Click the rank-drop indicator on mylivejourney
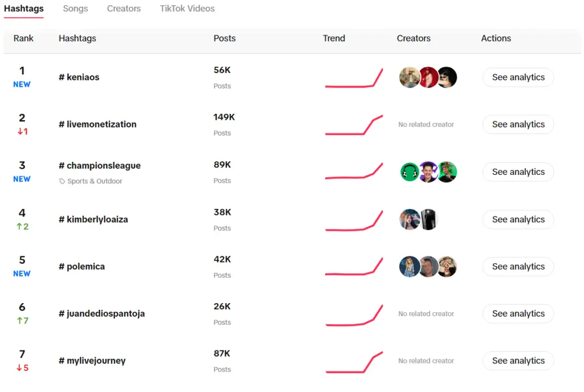This screenshot has width=584, height=392. pos(22,367)
